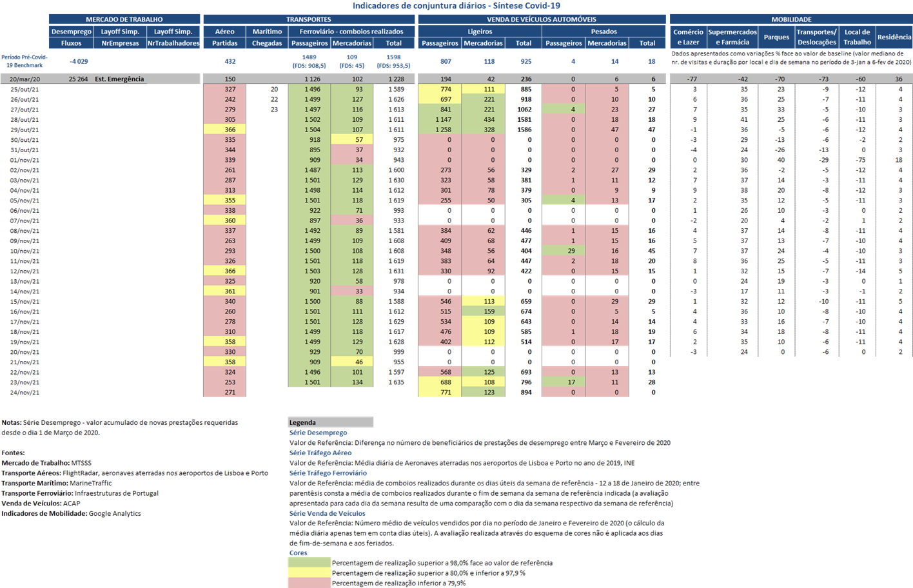913x588 pixels.
Task: Click the MOBILIDADE section header
Action: [x=791, y=19]
